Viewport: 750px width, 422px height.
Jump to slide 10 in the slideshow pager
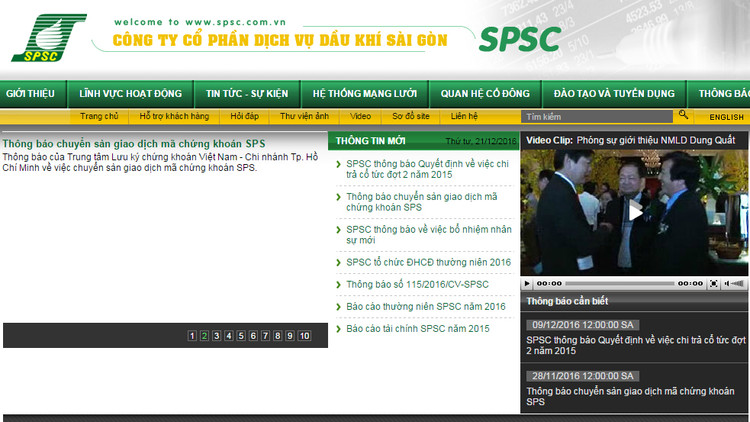304,336
